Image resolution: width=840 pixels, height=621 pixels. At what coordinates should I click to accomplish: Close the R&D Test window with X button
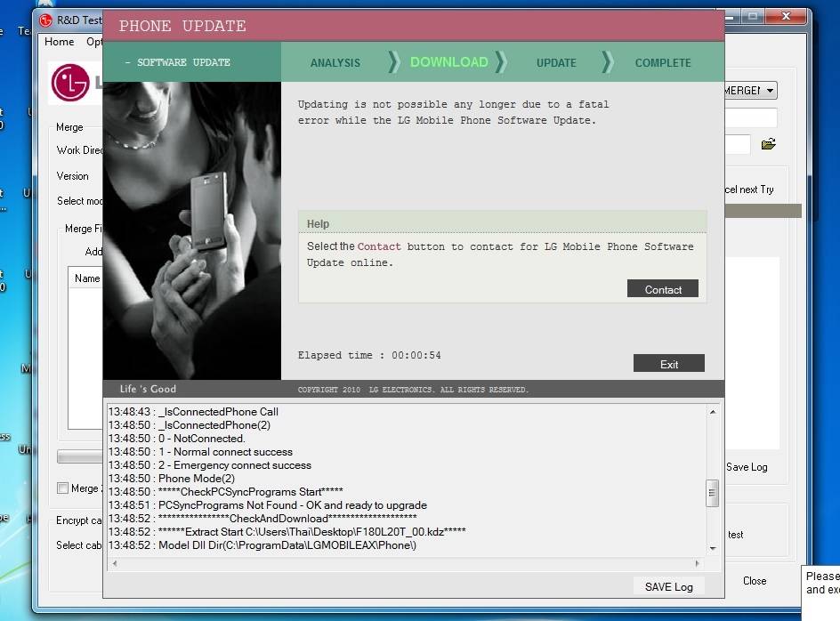pos(786,16)
